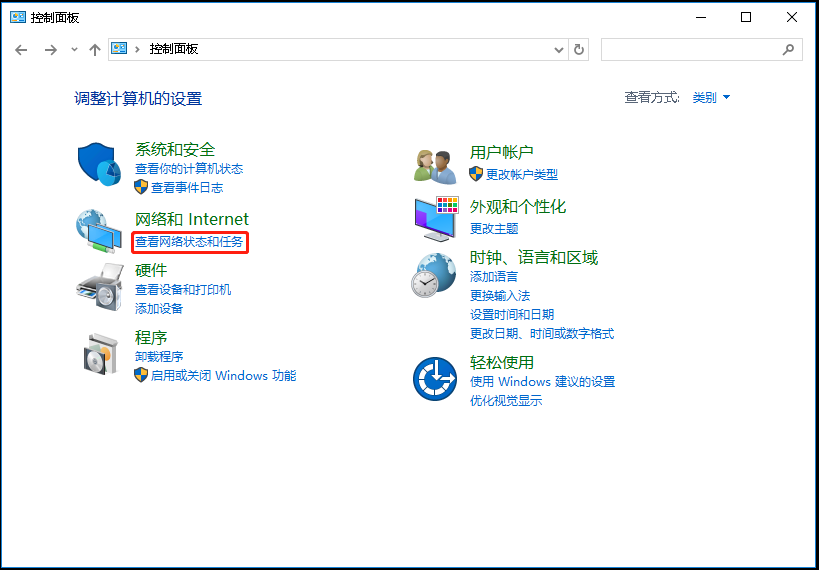Open the 网络和 Internet globe icon

point(99,231)
